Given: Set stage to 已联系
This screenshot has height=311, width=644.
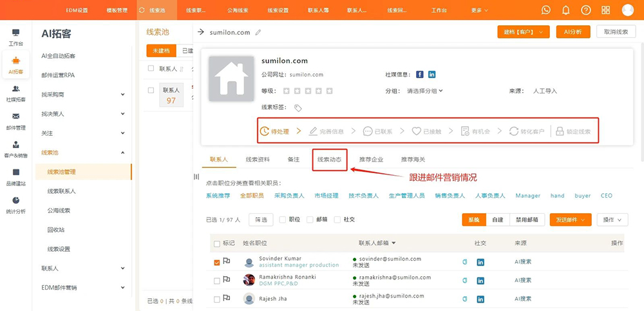Looking at the screenshot, I should (377, 131).
